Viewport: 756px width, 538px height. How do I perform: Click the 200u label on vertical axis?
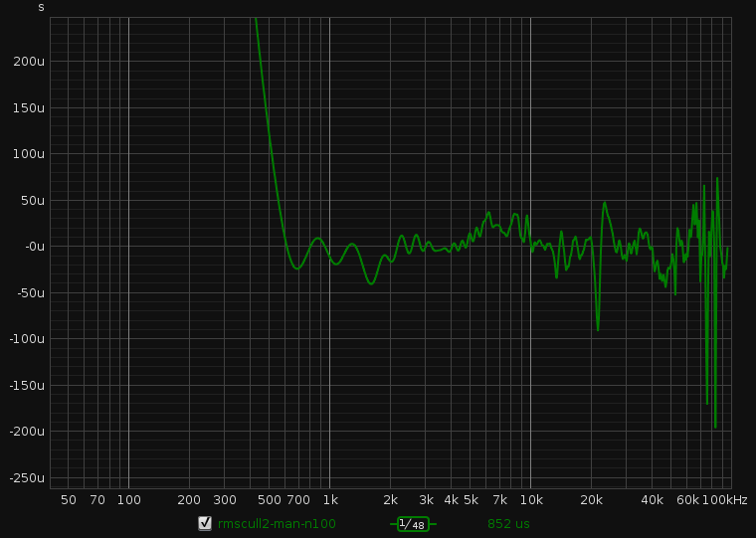pyautogui.click(x=31, y=62)
